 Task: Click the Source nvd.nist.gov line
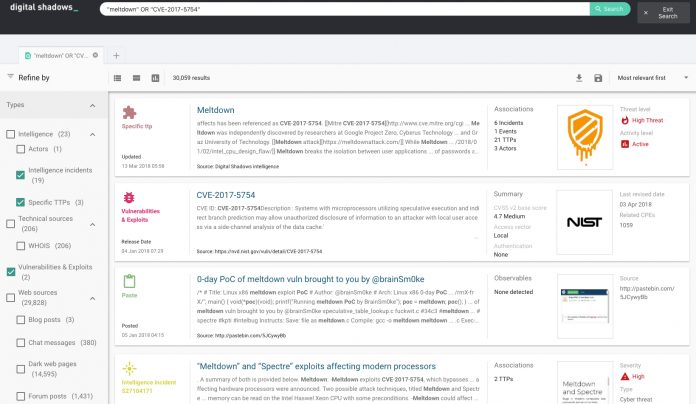(x=259, y=251)
